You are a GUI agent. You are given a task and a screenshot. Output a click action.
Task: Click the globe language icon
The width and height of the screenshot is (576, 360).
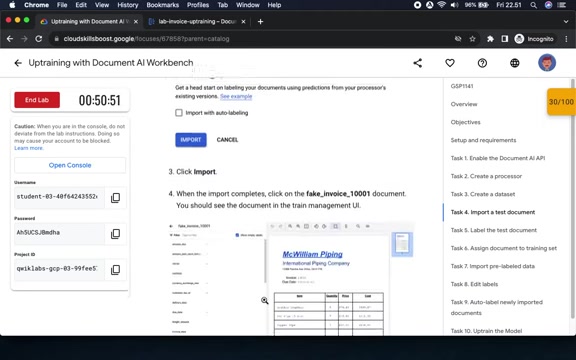point(515,63)
